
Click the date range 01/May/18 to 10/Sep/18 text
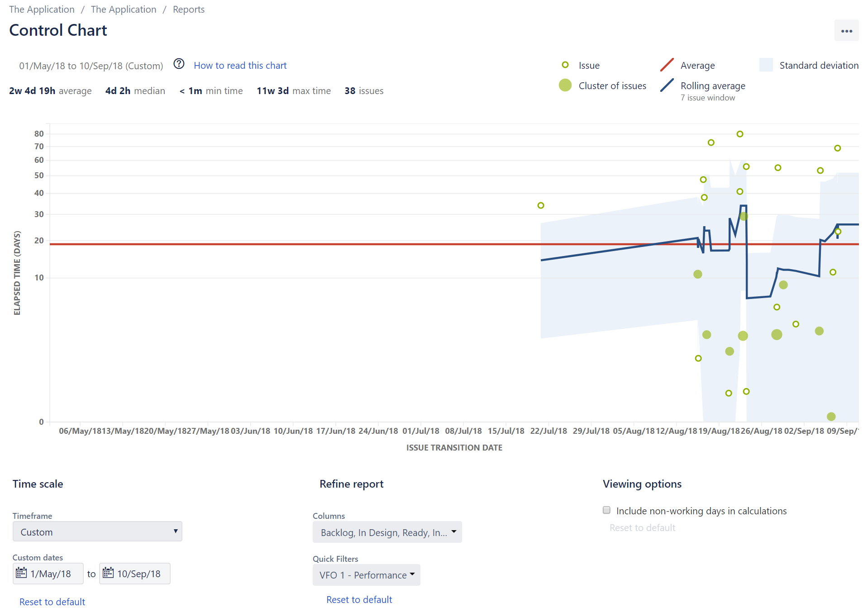click(x=91, y=66)
